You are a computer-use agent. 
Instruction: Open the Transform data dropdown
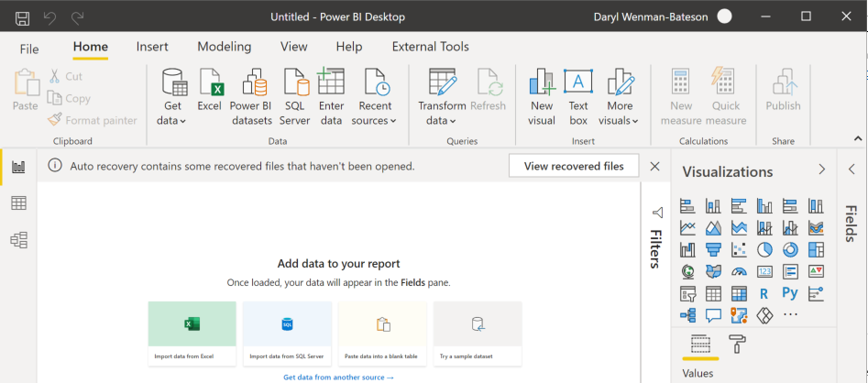(x=442, y=97)
